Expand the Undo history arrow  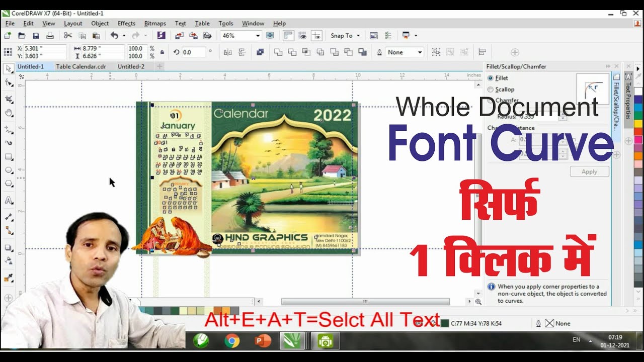pos(124,36)
